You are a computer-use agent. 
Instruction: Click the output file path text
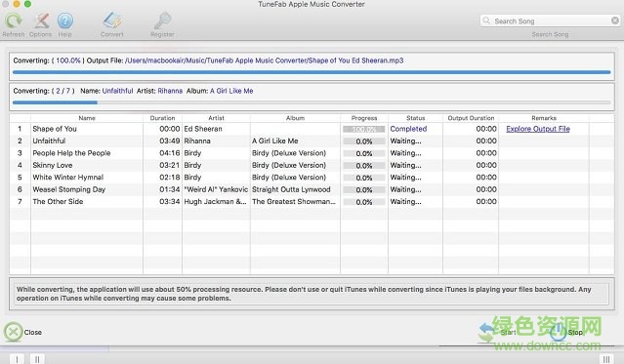pyautogui.click(x=265, y=61)
